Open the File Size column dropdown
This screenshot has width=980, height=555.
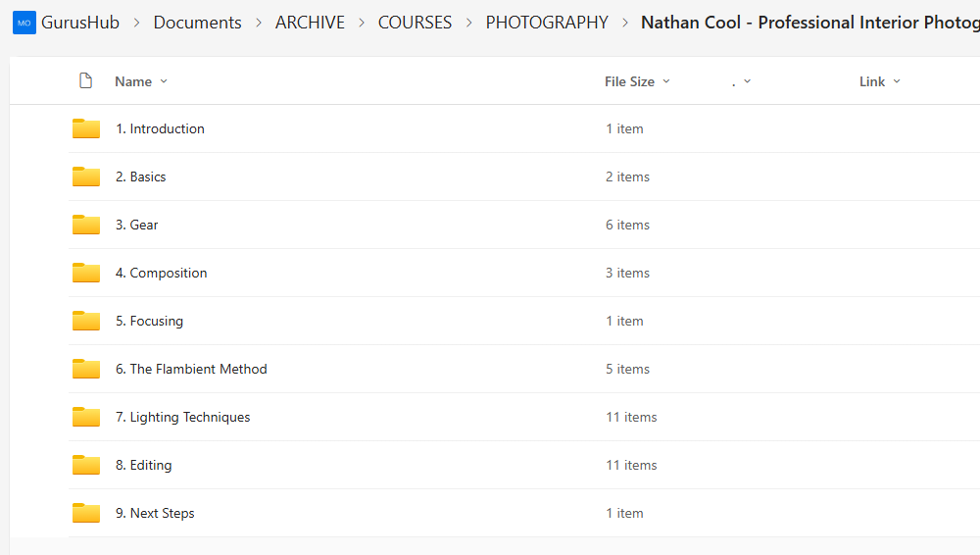click(637, 81)
